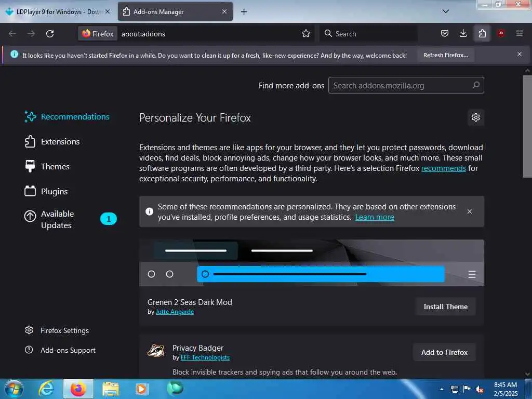Close the Add-ons Manager tab
This screenshot has width=532, height=399.
[224, 11]
